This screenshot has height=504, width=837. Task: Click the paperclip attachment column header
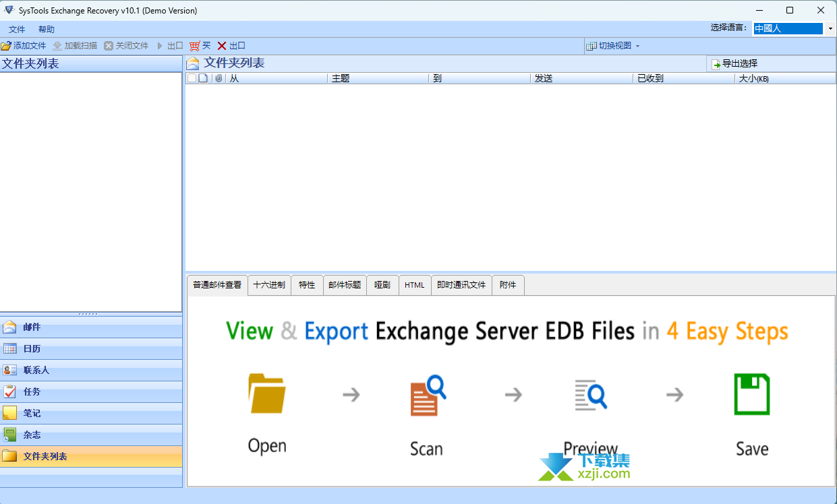pyautogui.click(x=219, y=78)
